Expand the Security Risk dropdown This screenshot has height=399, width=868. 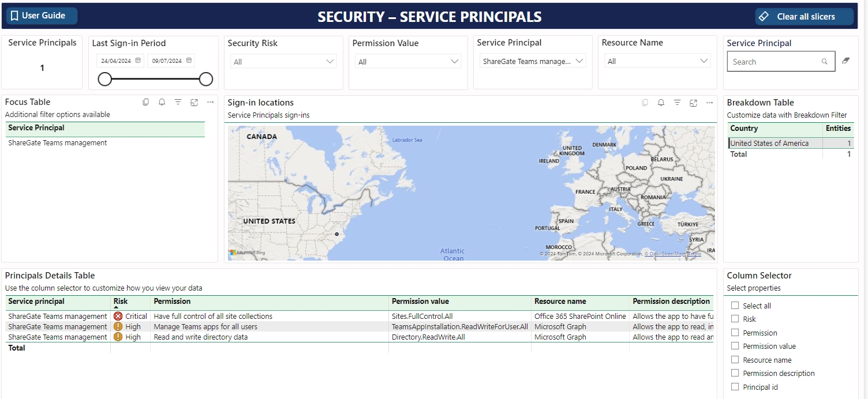[283, 62]
